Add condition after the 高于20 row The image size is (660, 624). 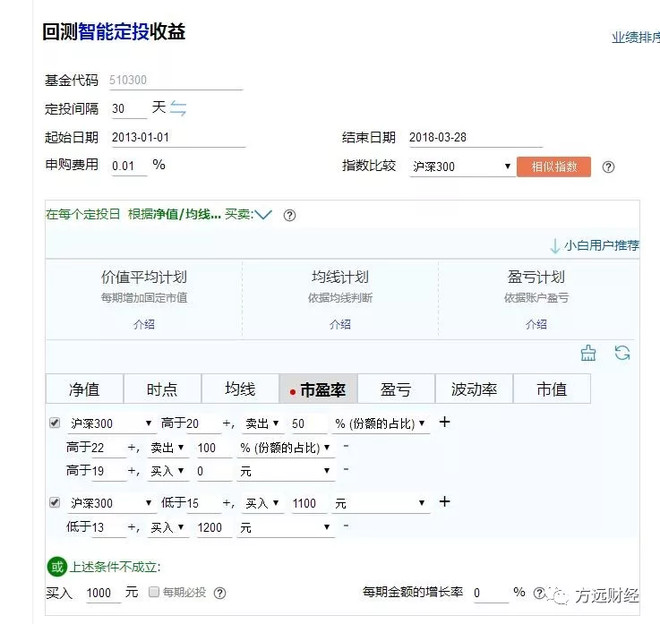point(444,421)
